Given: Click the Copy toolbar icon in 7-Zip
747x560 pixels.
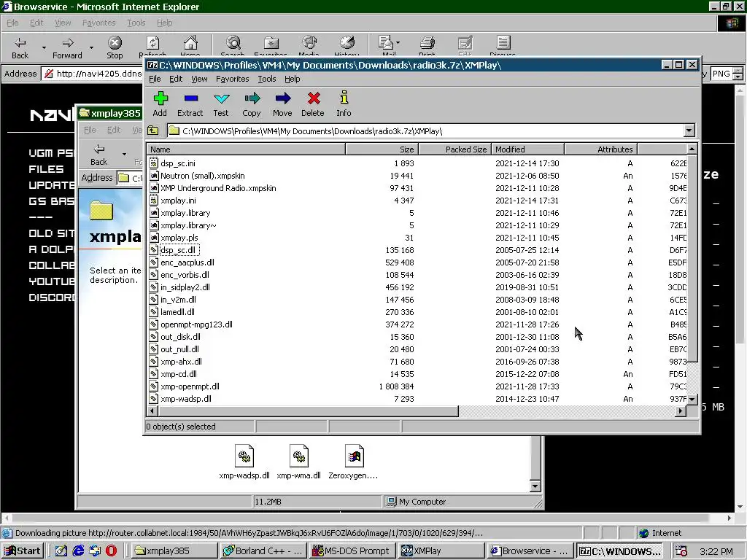Looking at the screenshot, I should point(252,98).
